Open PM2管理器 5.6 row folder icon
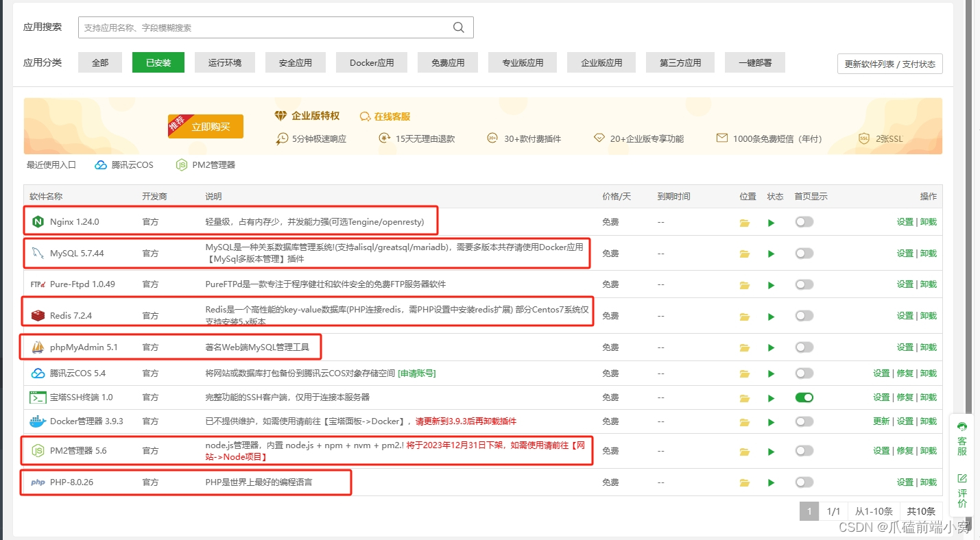This screenshot has height=540, width=980. click(x=745, y=451)
